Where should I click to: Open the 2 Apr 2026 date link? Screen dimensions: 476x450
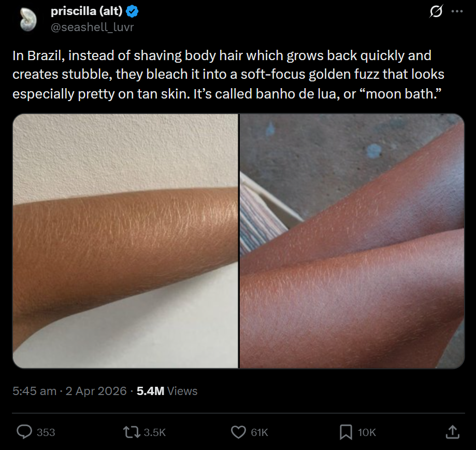96,391
